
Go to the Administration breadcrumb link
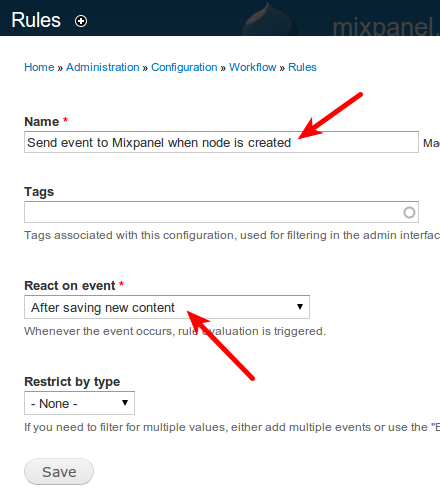pos(103,67)
